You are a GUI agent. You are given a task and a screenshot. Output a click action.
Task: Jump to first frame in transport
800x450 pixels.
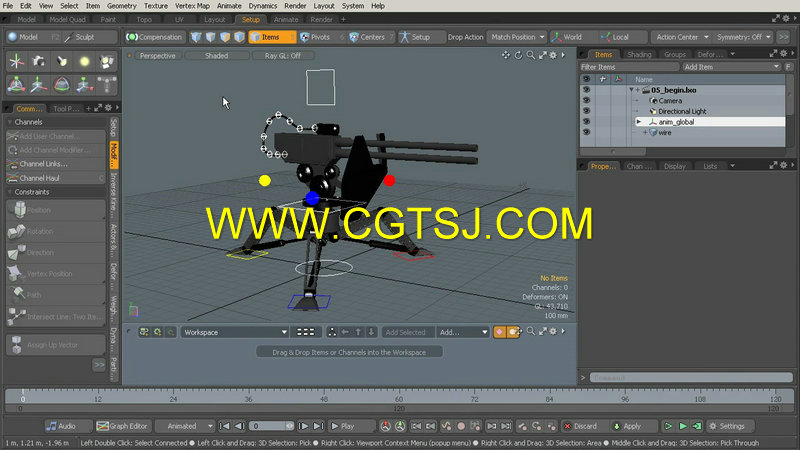pos(224,426)
